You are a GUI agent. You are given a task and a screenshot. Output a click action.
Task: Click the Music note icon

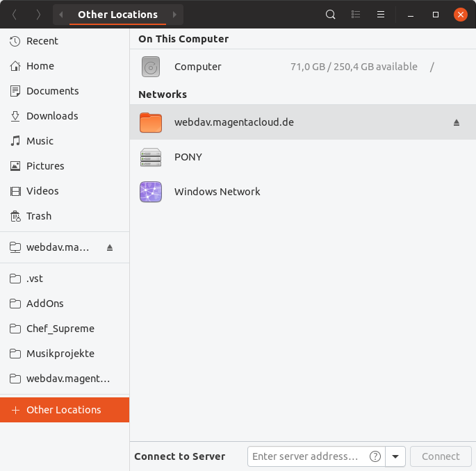pyautogui.click(x=15, y=141)
